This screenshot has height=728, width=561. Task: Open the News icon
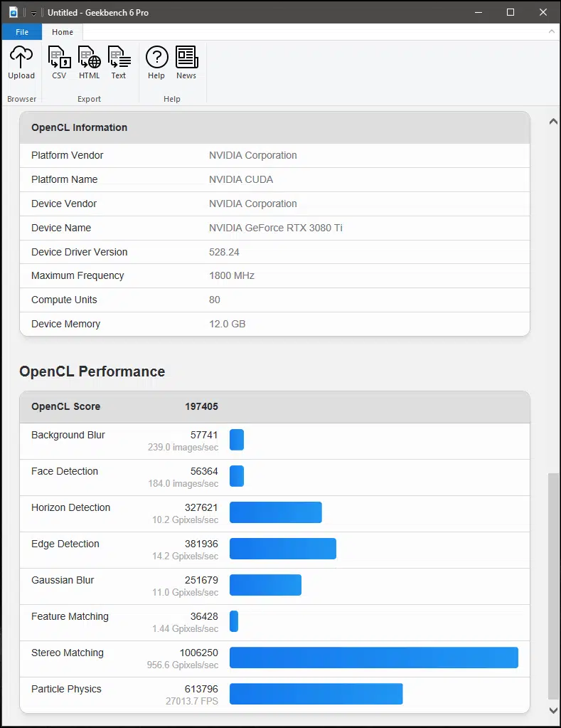[186, 57]
